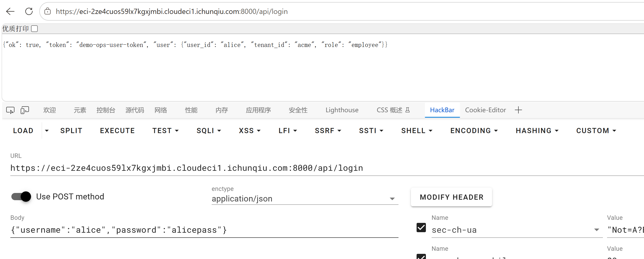Viewport: 644px width, 259px height.
Task: Focus the browser address bar URL
Action: coord(172,12)
